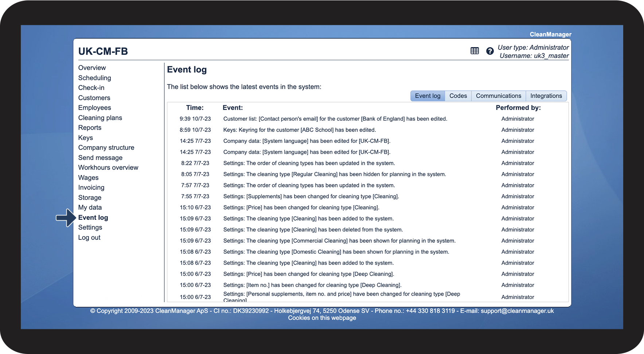
Task: Navigate to Employees
Action: pos(94,108)
